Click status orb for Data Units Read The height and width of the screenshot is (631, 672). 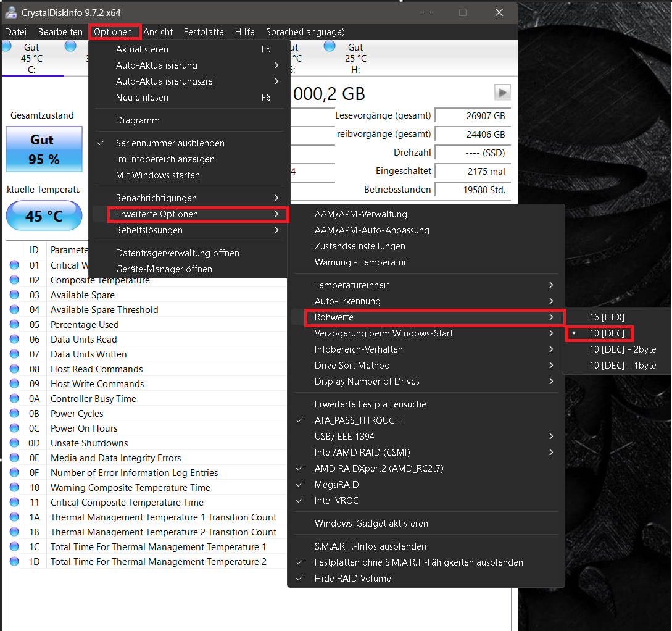click(14, 339)
